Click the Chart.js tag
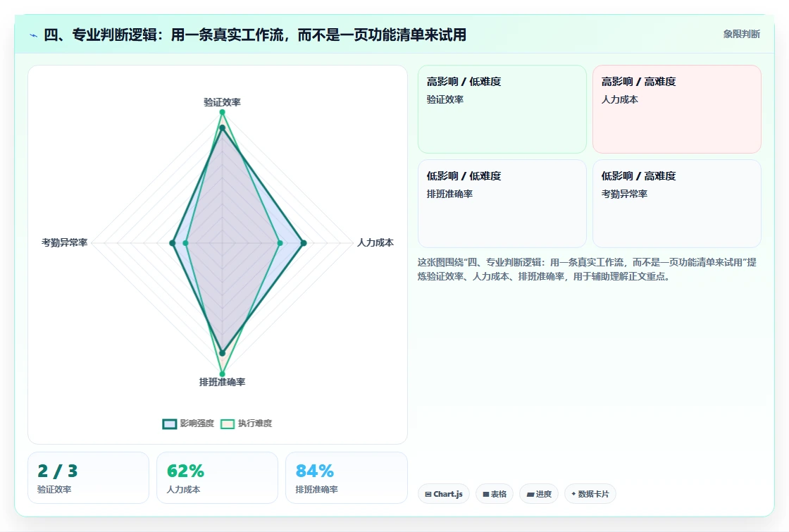789x532 pixels. (x=443, y=494)
